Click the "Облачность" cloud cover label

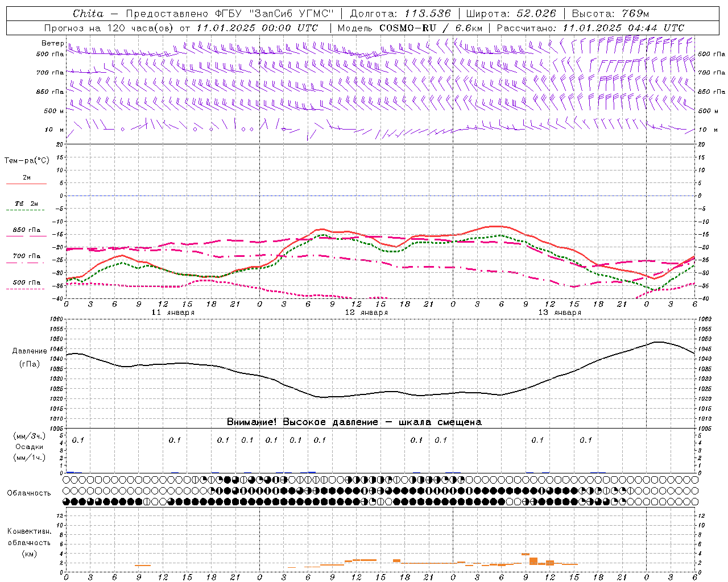click(x=29, y=493)
